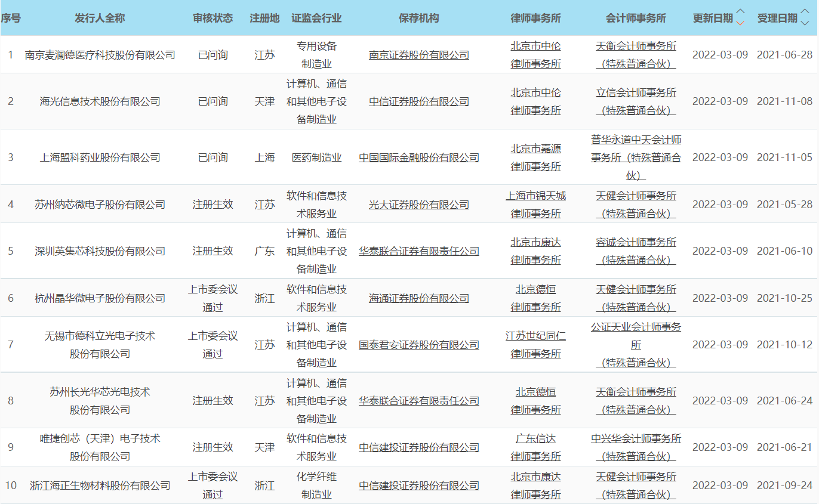Select issuer 无锡市德科立光电子技术股份有限公司
This screenshot has height=504, width=819.
point(100,345)
